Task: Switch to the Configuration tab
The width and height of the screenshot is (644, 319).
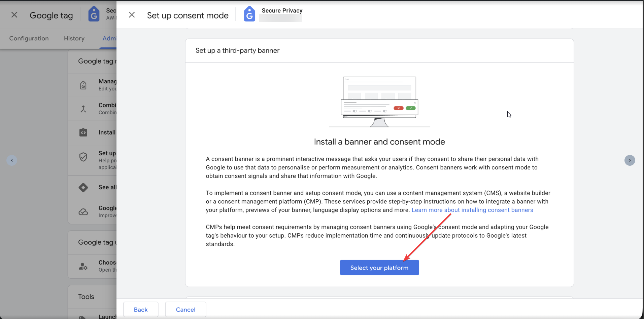Action: [x=29, y=38]
